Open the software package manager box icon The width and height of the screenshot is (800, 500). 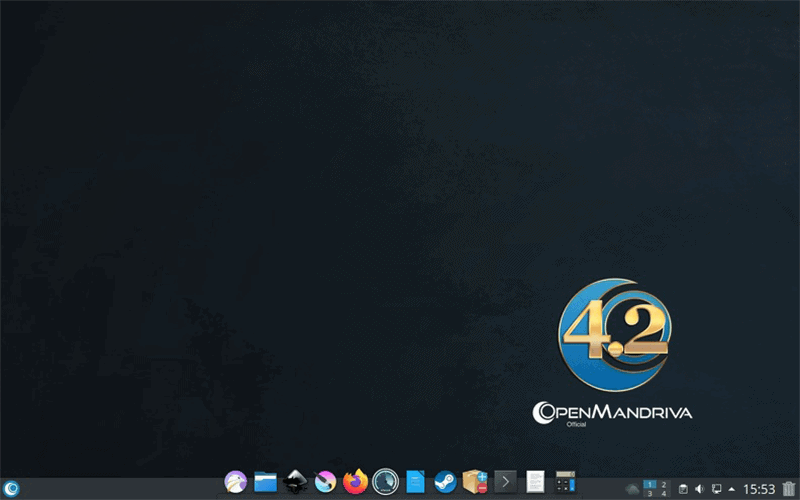click(475, 483)
